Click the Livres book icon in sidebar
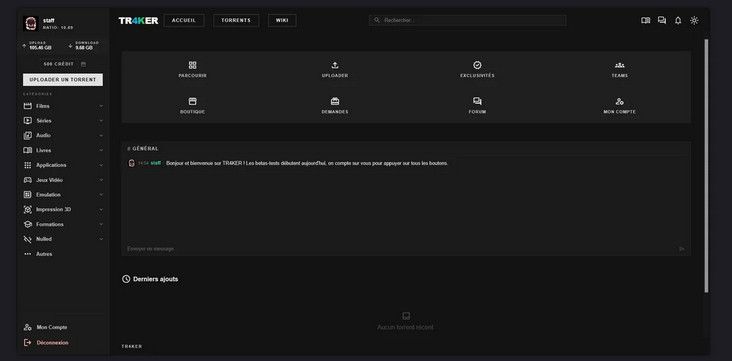732x361 pixels. point(28,150)
